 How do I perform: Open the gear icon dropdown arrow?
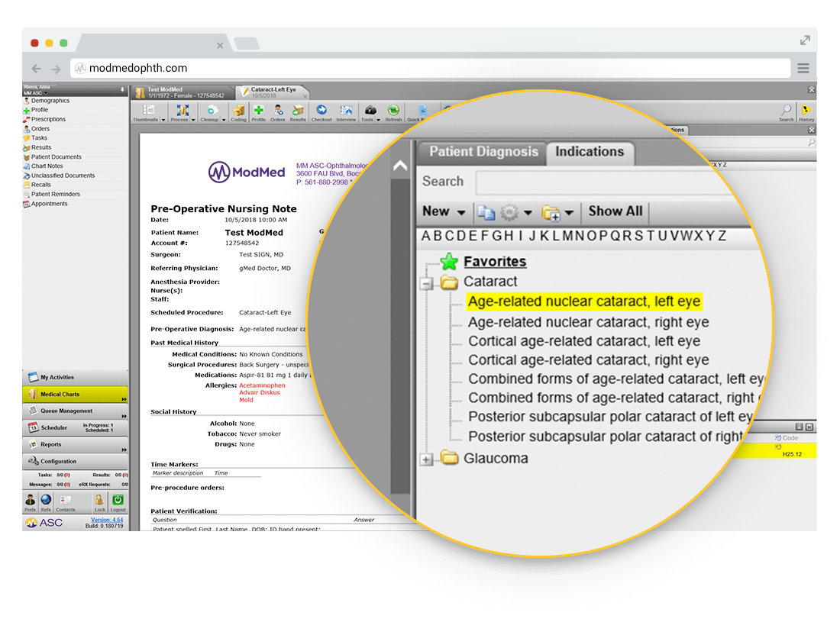pyautogui.click(x=528, y=212)
